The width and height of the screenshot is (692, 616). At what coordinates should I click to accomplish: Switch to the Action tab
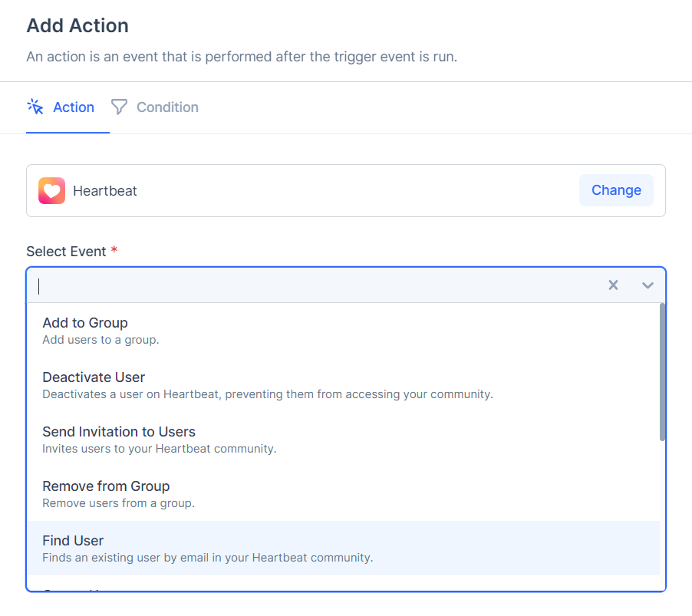73,107
